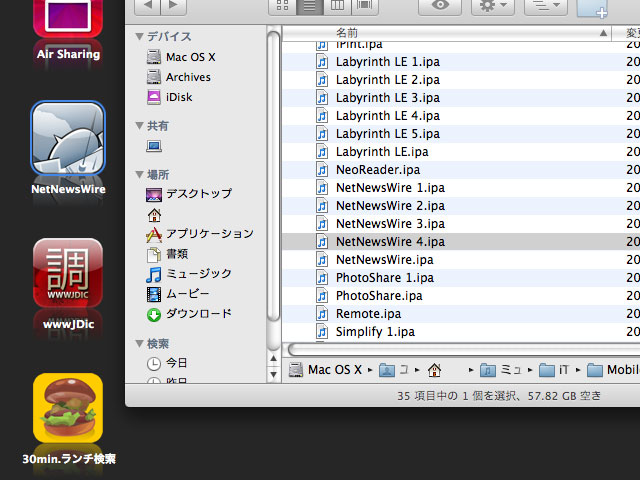Open アプリケーション in sidebar
The width and height of the screenshot is (640, 480).
pos(200,234)
